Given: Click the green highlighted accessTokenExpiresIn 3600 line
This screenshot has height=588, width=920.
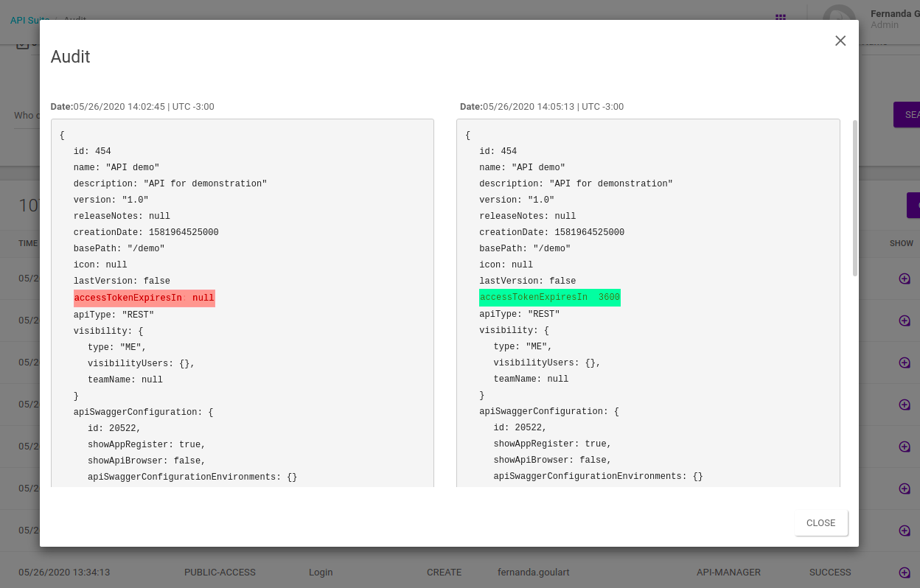Looking at the screenshot, I should [549, 298].
